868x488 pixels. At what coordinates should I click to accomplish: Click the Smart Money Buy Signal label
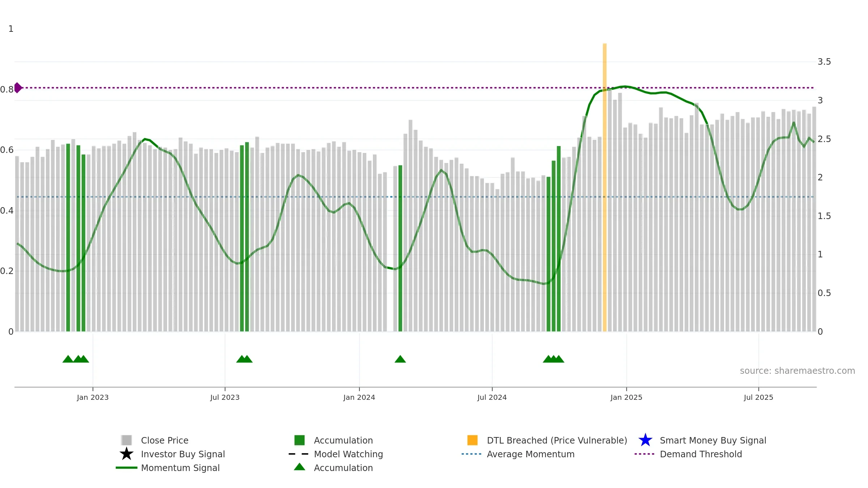click(x=713, y=440)
